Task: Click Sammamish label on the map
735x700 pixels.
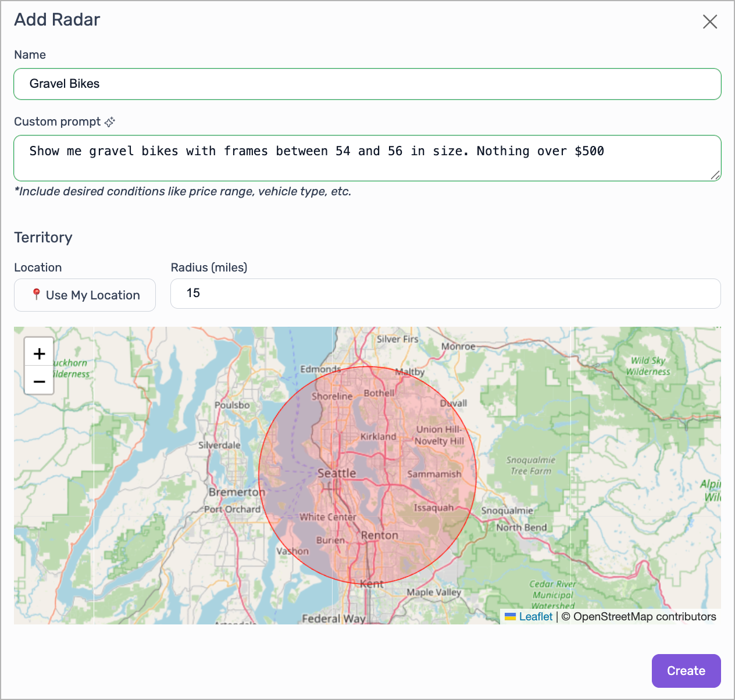Action: click(434, 474)
